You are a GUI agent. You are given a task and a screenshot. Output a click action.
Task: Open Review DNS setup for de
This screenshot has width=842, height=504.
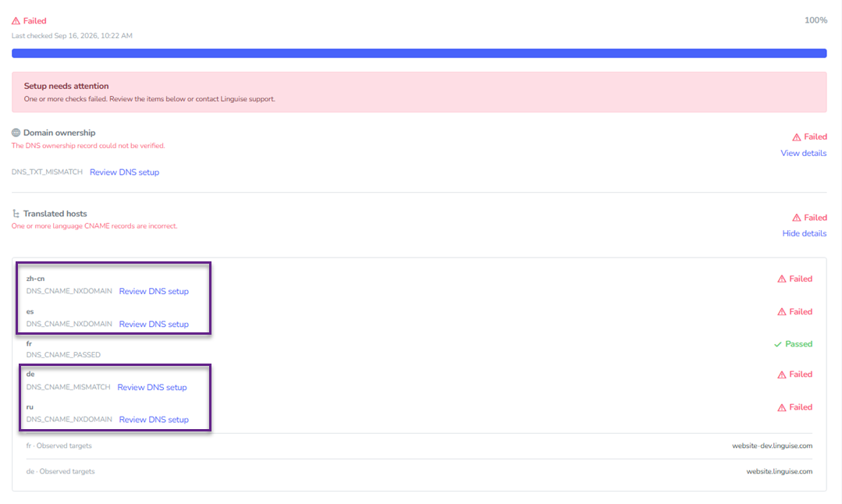[152, 388]
